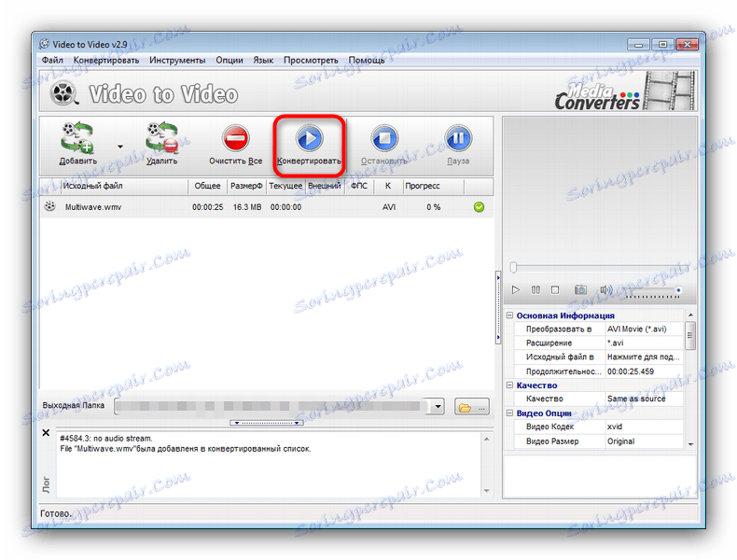Click the AVI format cell in file row

pyautogui.click(x=389, y=207)
